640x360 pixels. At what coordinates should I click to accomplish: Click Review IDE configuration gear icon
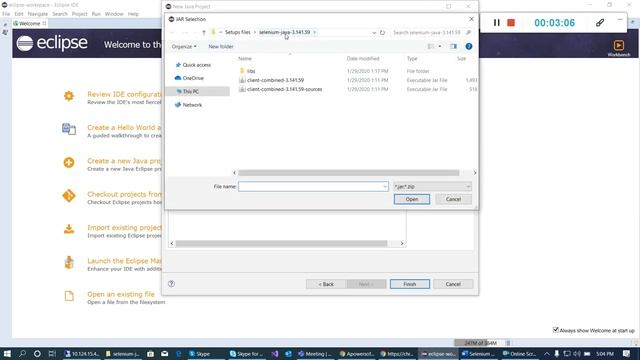[69, 96]
